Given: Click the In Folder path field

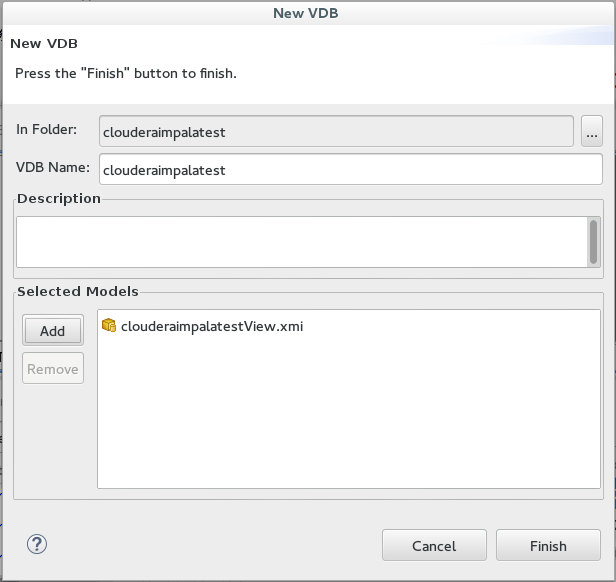Looking at the screenshot, I should pyautogui.click(x=336, y=131).
